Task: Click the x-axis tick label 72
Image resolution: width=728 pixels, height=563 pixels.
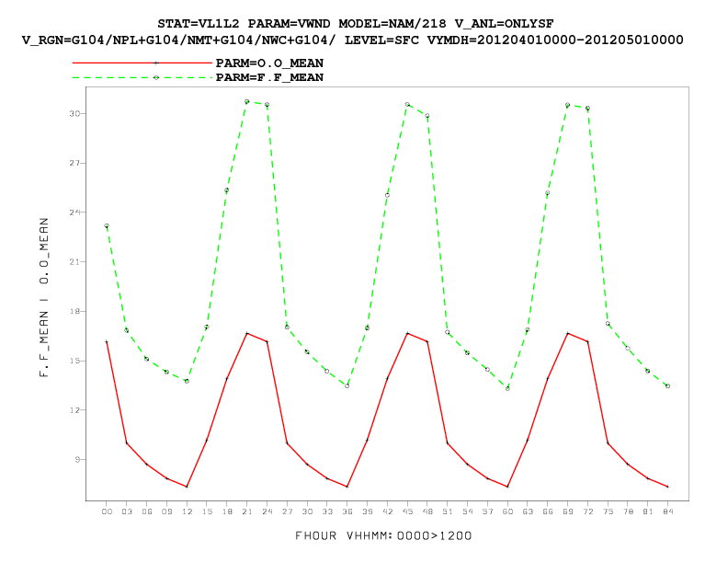Action: pos(587,511)
